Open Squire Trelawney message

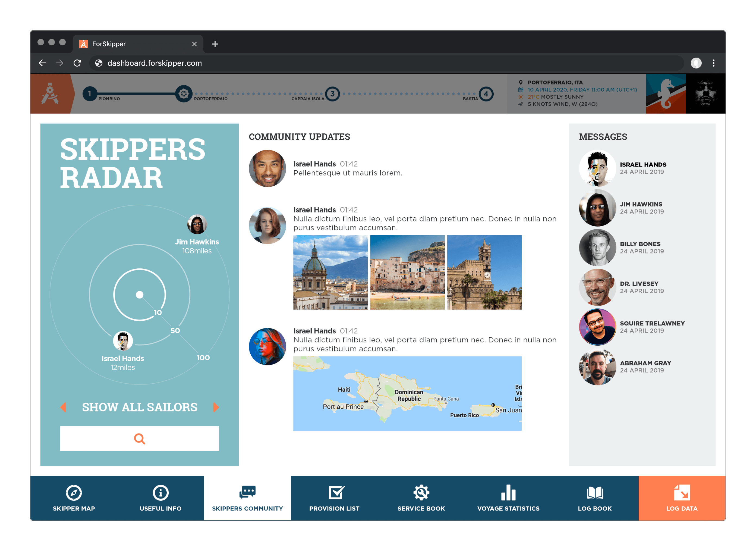652,327
